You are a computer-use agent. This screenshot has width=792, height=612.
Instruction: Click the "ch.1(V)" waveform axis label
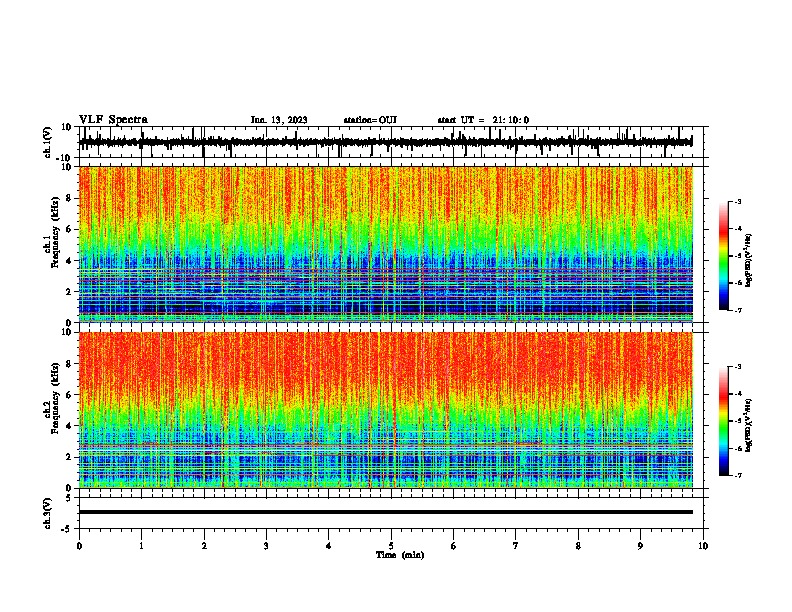48,142
